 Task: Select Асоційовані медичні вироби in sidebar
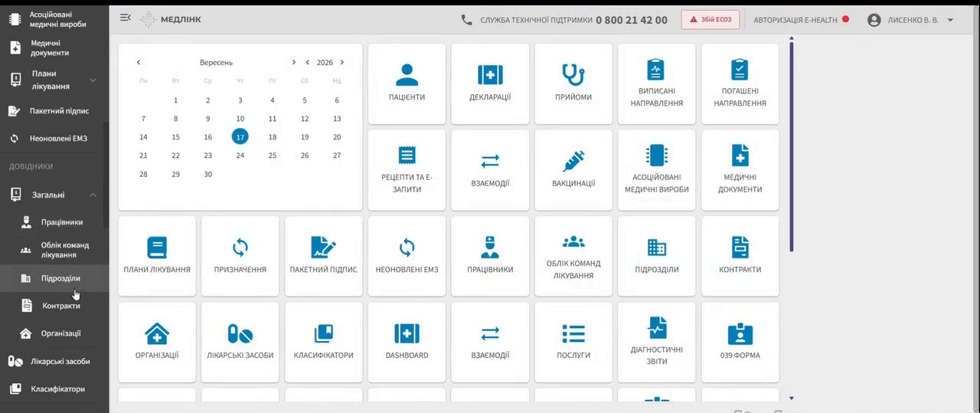pos(54,19)
